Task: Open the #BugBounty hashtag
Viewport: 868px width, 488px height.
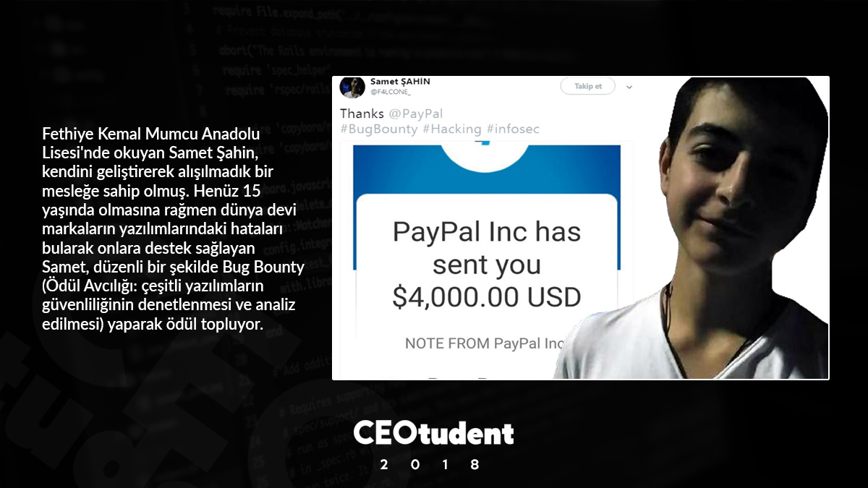Action: [x=379, y=129]
